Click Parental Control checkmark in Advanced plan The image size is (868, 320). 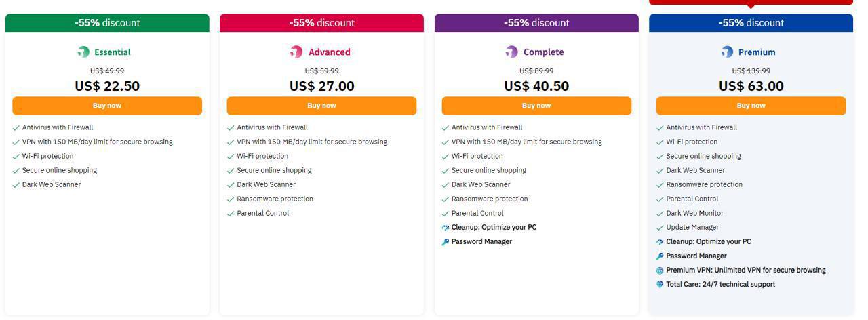click(x=231, y=214)
